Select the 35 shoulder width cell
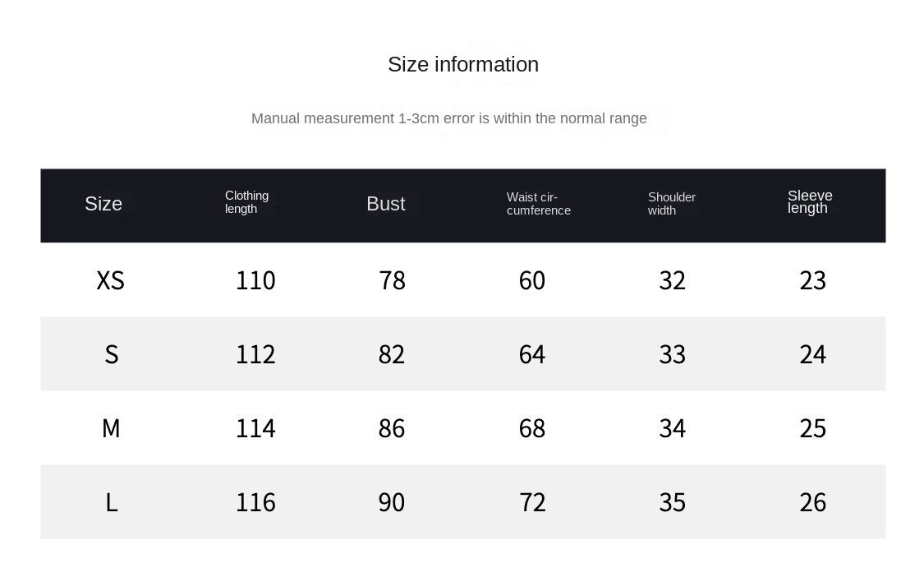924x577 pixels. tap(672, 502)
